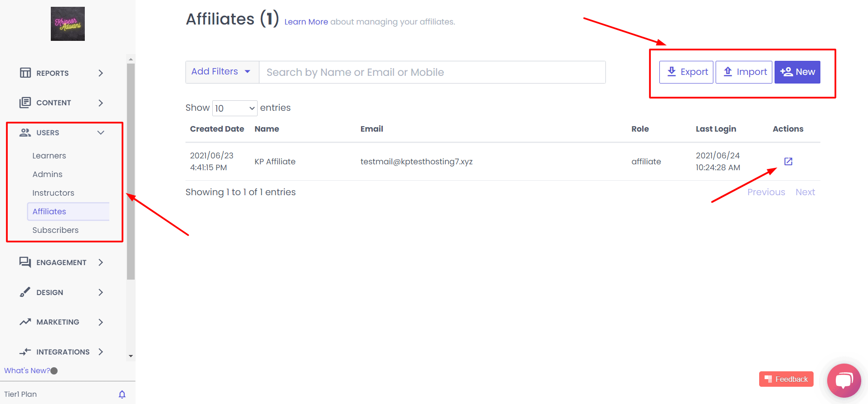868x404 pixels.
Task: Expand the Design menu chevron
Action: pos(101,292)
